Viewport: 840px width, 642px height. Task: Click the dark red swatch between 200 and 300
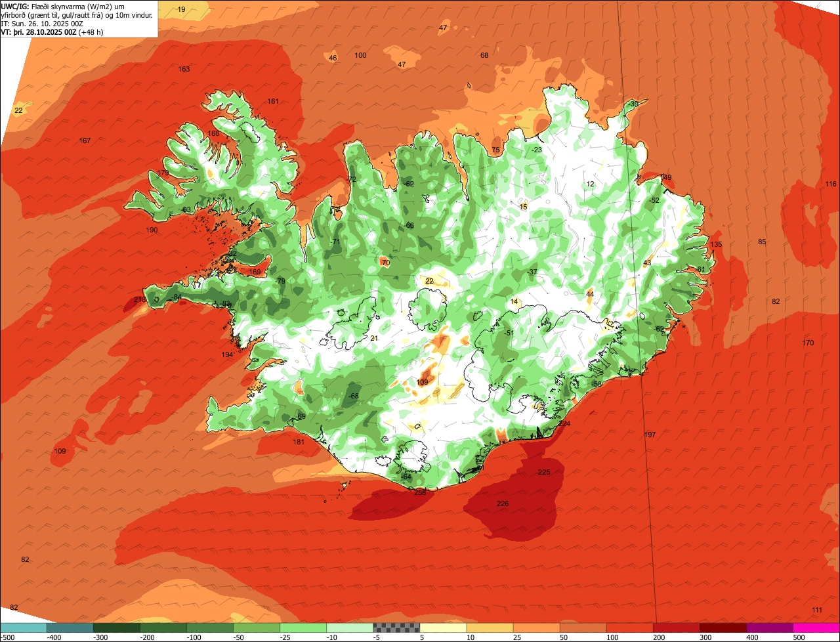coord(676,628)
